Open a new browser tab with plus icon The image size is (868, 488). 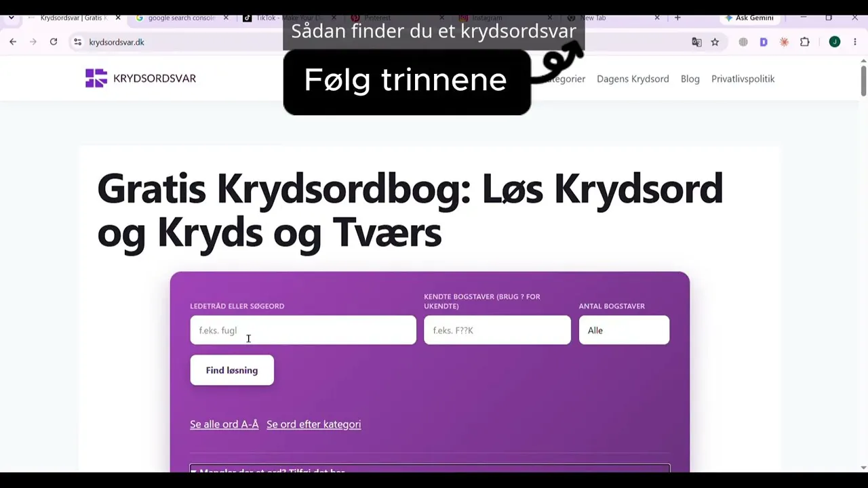[677, 18]
